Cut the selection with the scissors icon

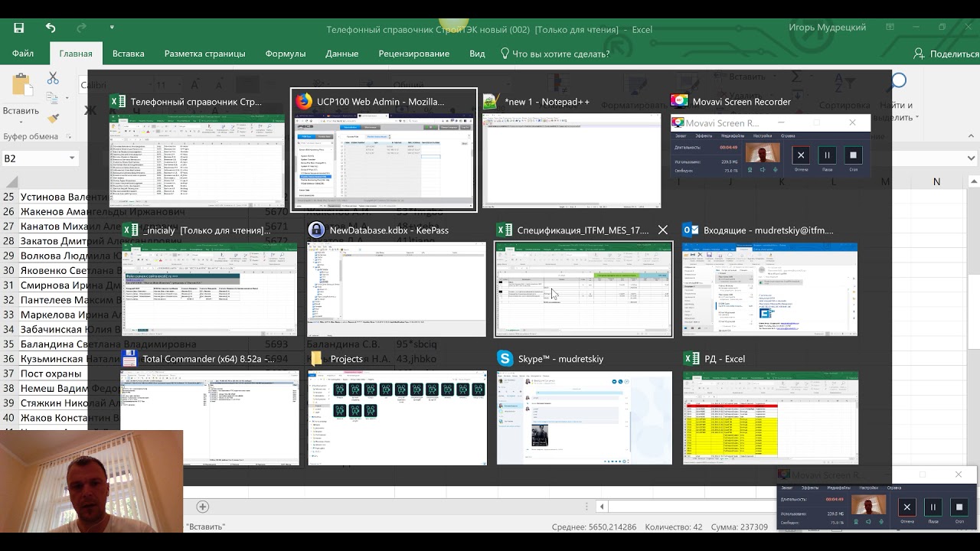point(53,78)
